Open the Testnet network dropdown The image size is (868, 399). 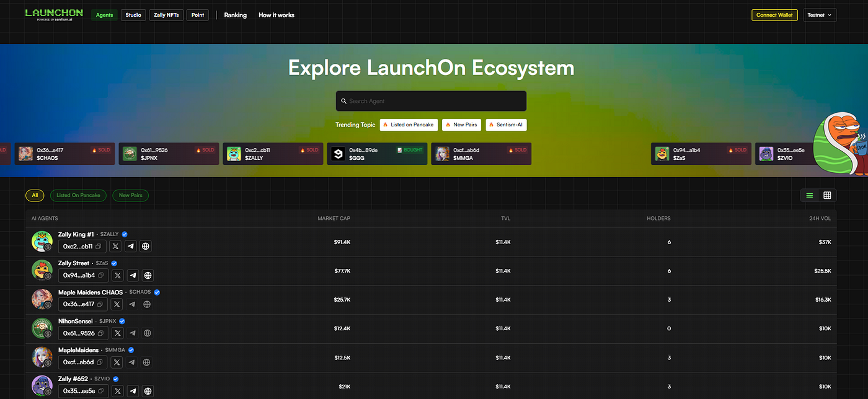click(820, 15)
